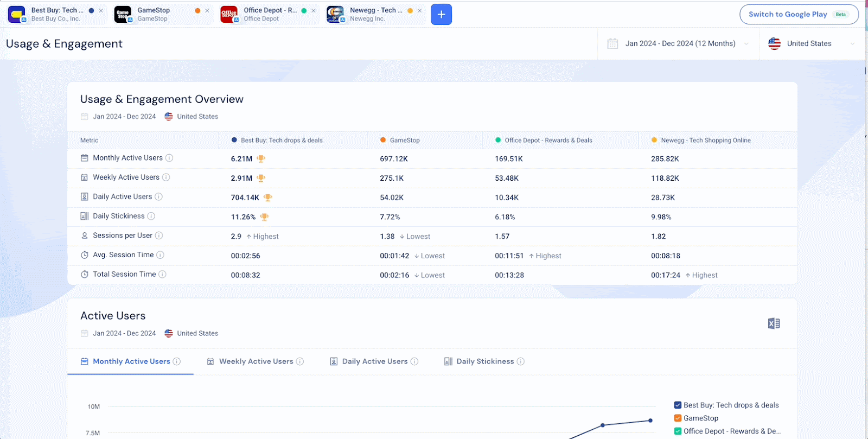Screen dimensions: 868x439
Task: Uncheck GameStop in chart legend
Action: click(x=678, y=418)
